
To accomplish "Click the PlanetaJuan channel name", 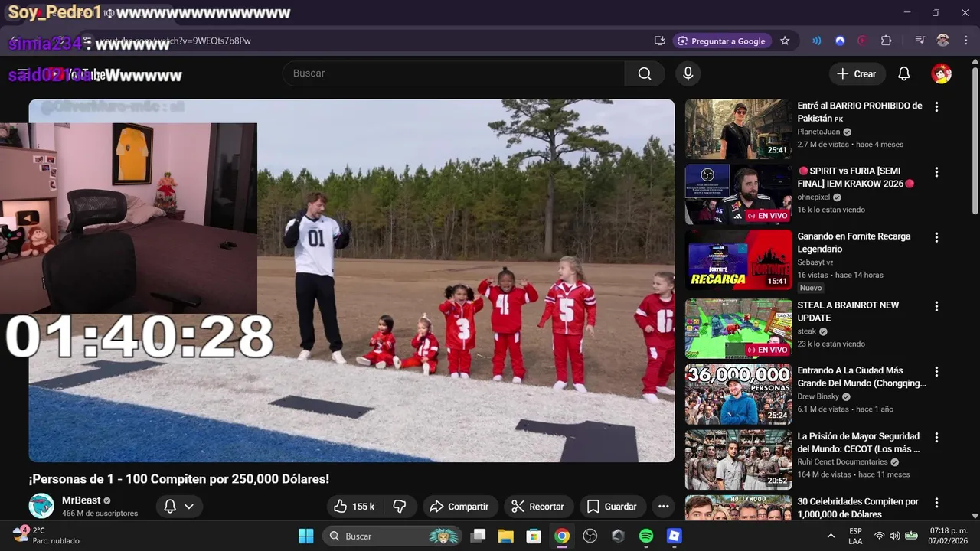I will (x=818, y=132).
